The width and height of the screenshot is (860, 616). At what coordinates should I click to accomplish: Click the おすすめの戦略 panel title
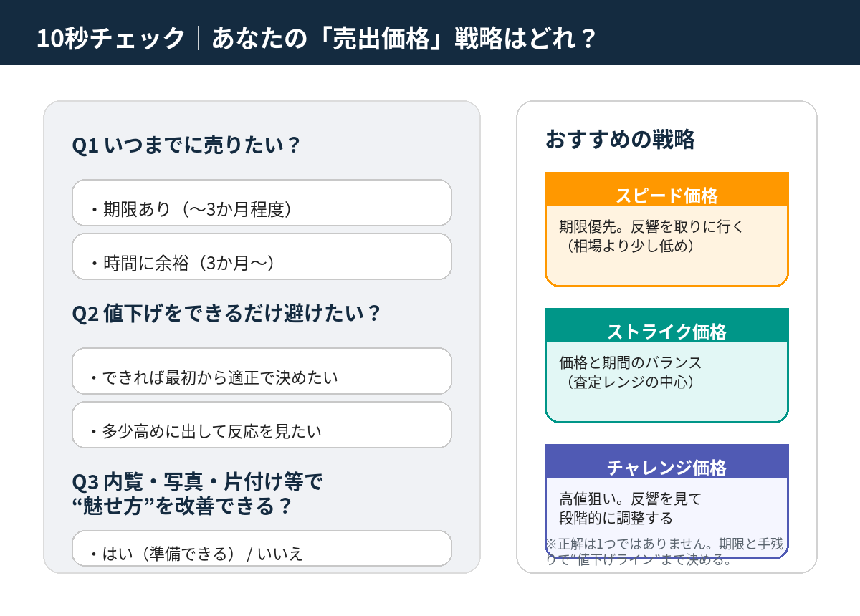(x=620, y=139)
